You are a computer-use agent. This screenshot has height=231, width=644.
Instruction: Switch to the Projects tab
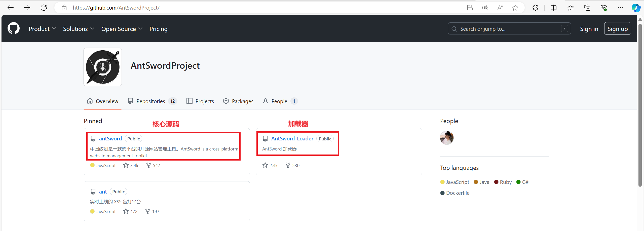[200, 101]
